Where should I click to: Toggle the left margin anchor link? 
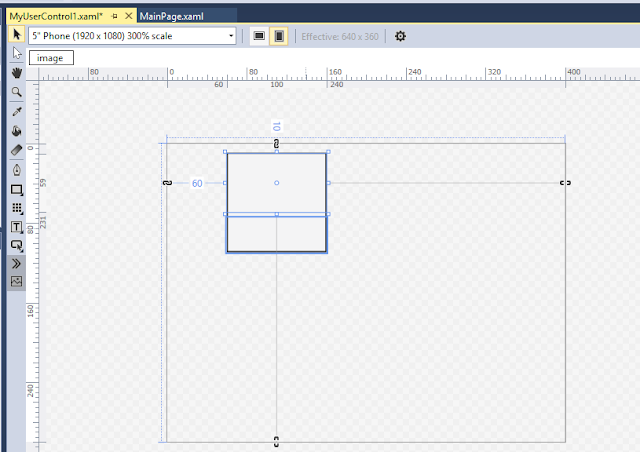(x=167, y=183)
